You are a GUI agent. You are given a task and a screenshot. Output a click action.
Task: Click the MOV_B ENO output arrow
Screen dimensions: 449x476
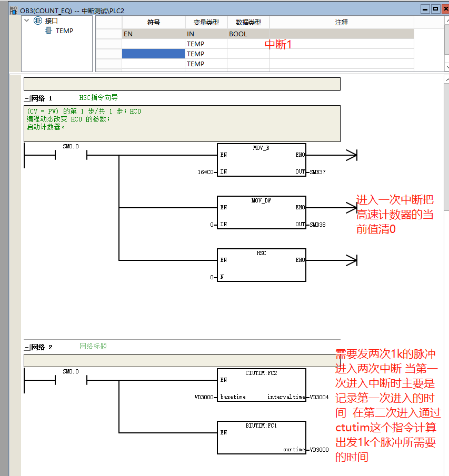[x=352, y=155]
